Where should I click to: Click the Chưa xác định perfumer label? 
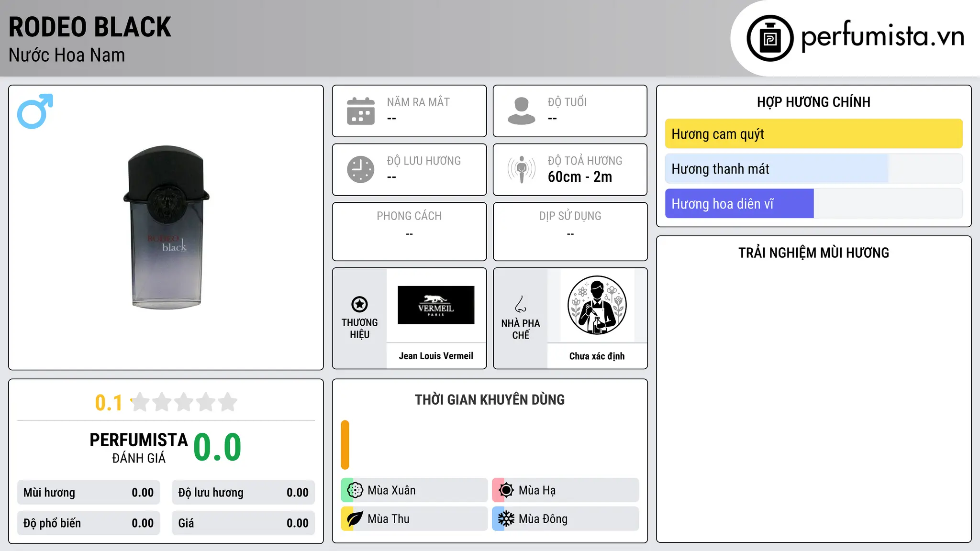(597, 356)
